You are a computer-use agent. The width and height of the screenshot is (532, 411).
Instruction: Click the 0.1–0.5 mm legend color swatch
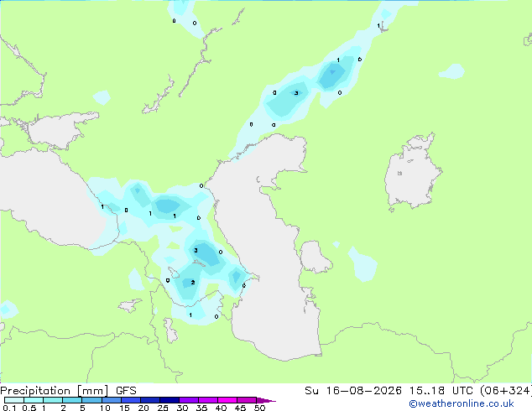tap(14, 400)
